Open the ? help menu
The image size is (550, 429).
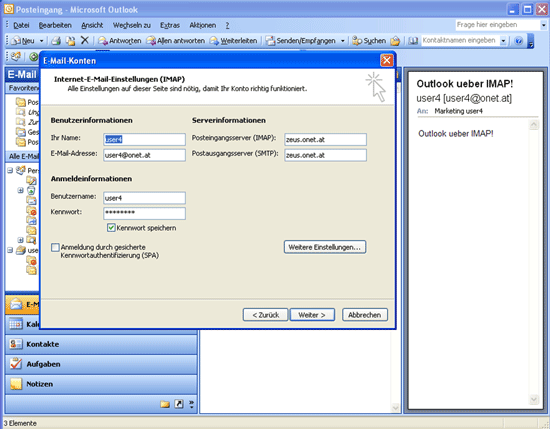click(227, 25)
